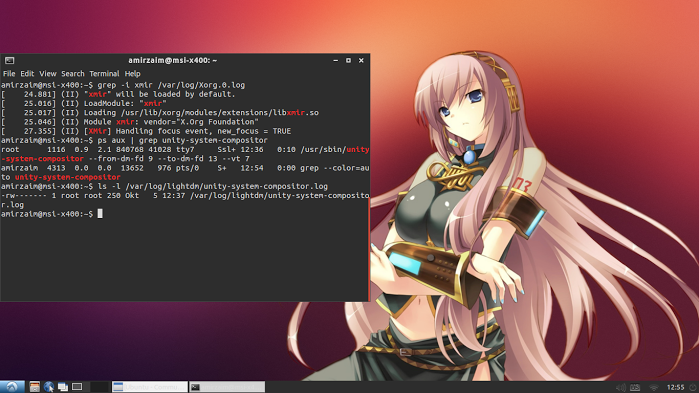Close the terminal window
The image size is (699, 393).
(361, 60)
